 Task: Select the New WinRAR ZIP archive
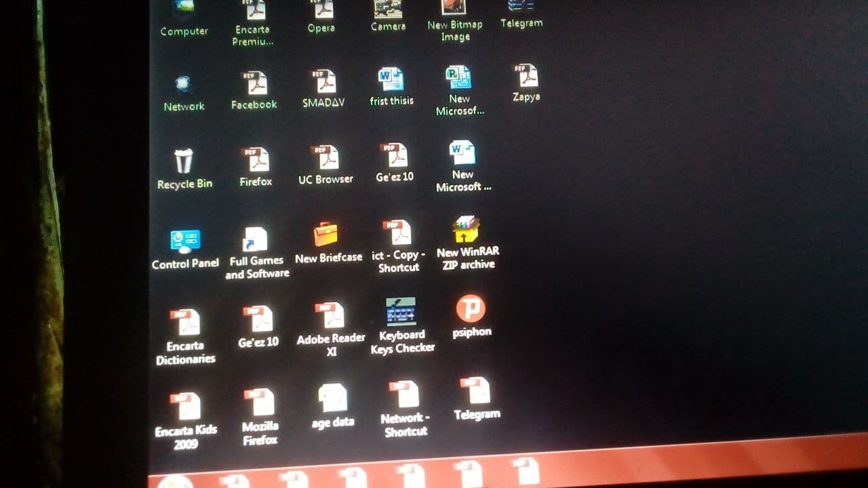point(468,243)
